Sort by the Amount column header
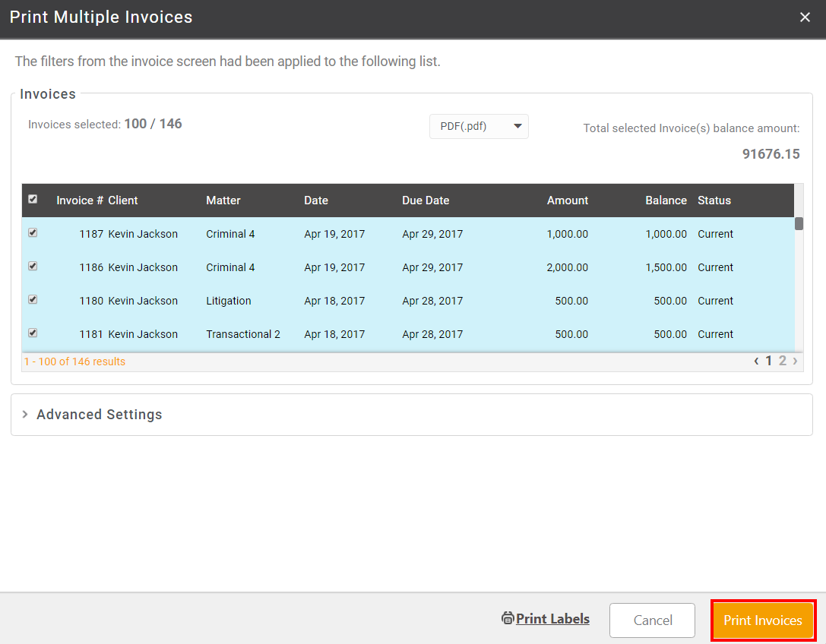This screenshot has width=826, height=644. [568, 200]
